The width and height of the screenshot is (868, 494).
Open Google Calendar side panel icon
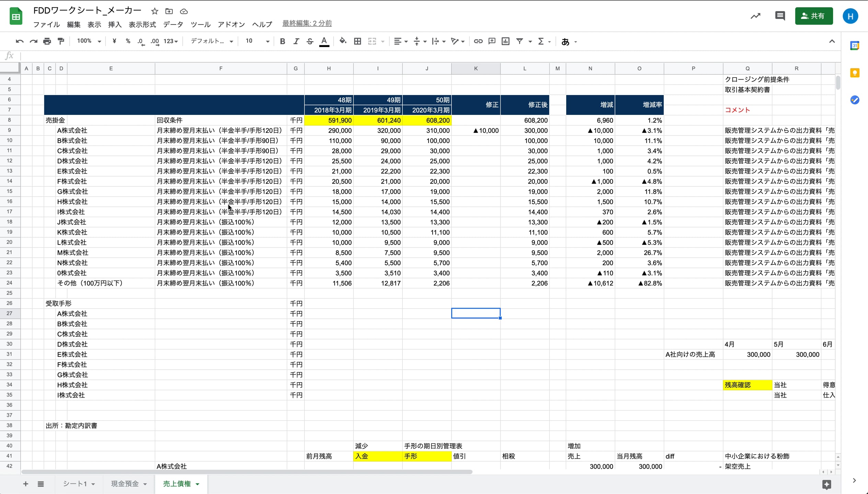point(854,46)
